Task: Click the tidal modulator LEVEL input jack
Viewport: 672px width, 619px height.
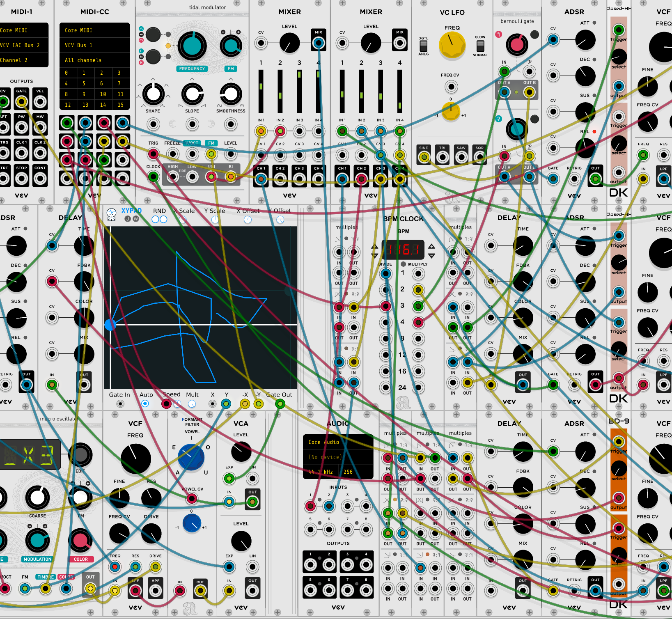Action: coord(231,154)
